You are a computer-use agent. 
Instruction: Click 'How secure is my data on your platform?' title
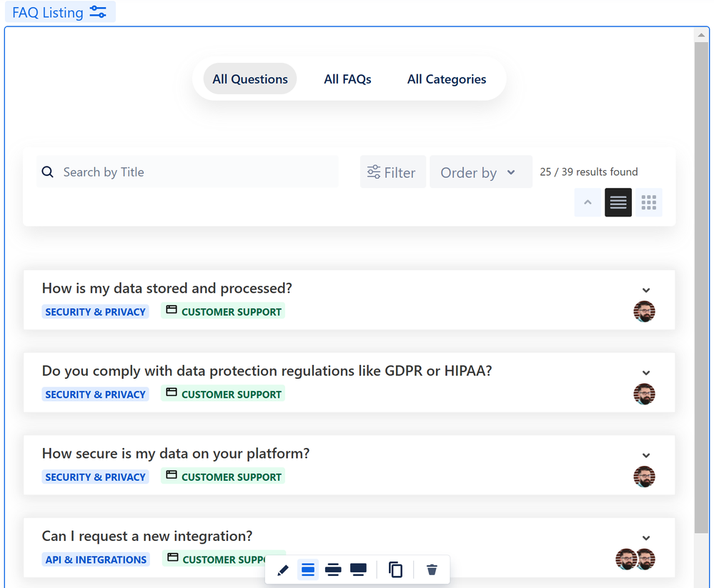pyautogui.click(x=175, y=453)
